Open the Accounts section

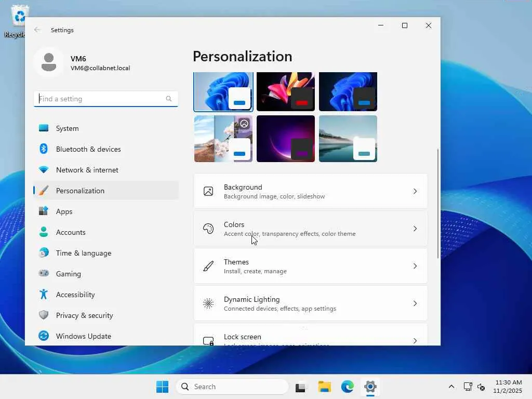click(x=106, y=232)
